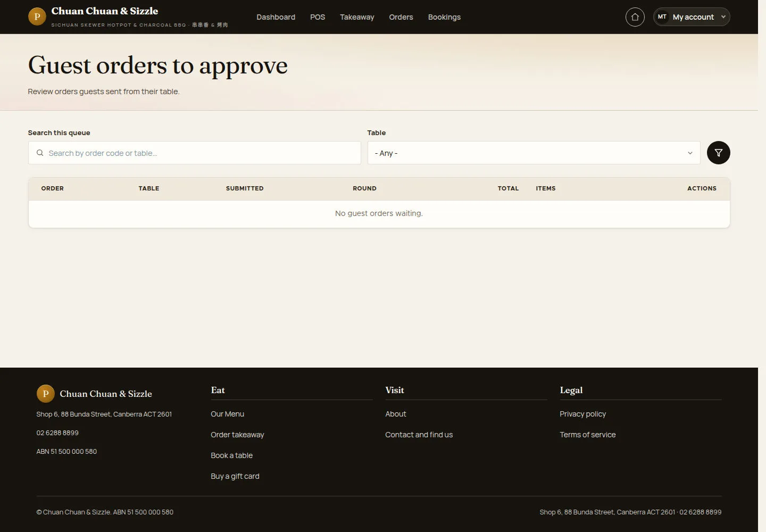Image resolution: width=766 pixels, height=532 pixels.
Task: Open the Order takeaway footer link
Action: tap(237, 435)
